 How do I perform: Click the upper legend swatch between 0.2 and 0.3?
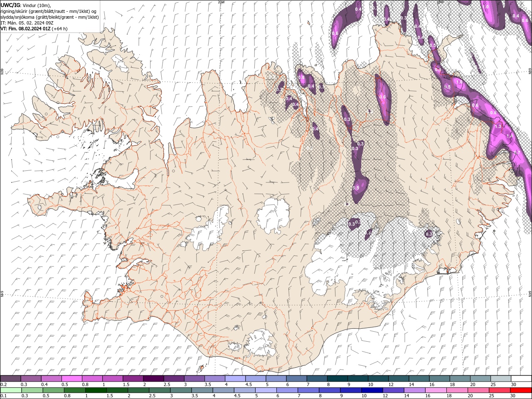[11, 379]
